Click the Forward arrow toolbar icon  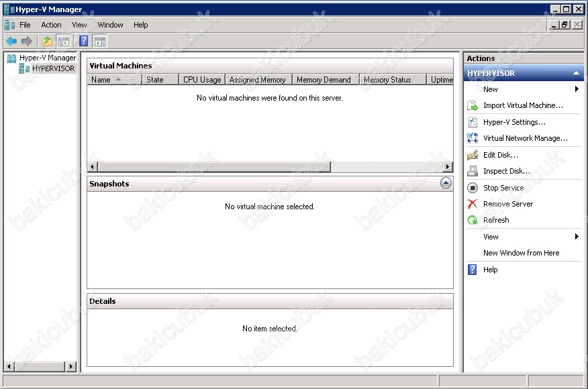tap(27, 41)
